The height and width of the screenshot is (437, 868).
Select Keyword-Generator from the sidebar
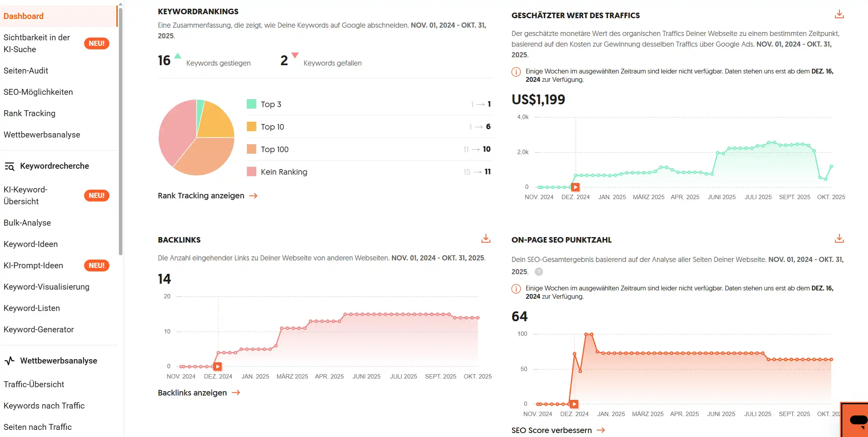39,329
